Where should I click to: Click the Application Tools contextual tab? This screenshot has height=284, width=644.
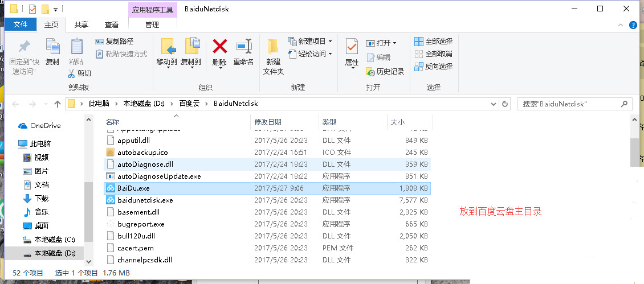[152, 10]
